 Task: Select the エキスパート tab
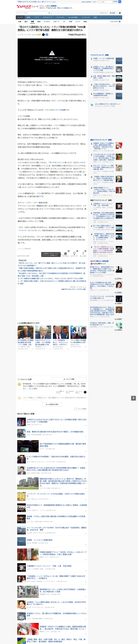coord(48,17)
